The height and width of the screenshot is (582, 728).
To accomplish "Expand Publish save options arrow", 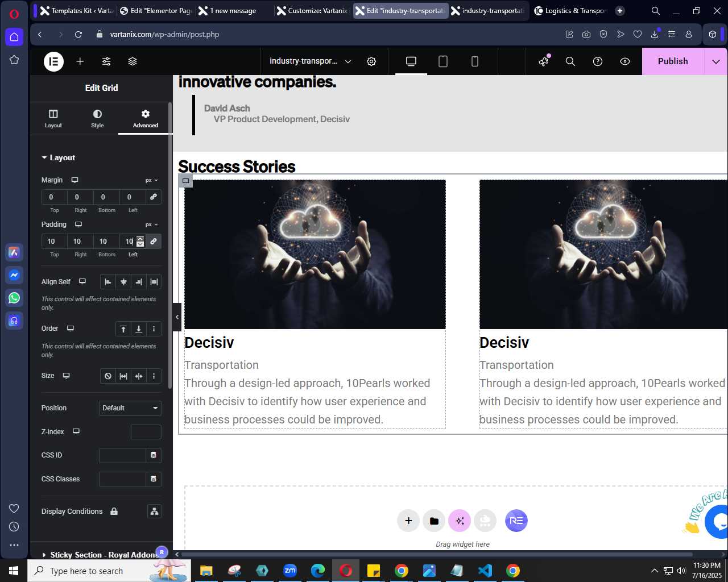I will [x=716, y=61].
